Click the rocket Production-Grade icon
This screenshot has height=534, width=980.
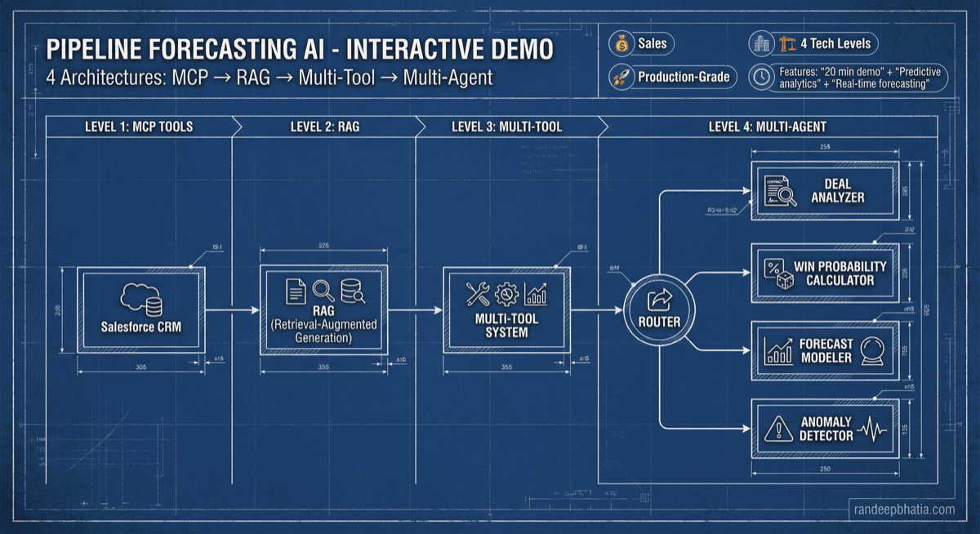pyautogui.click(x=623, y=78)
